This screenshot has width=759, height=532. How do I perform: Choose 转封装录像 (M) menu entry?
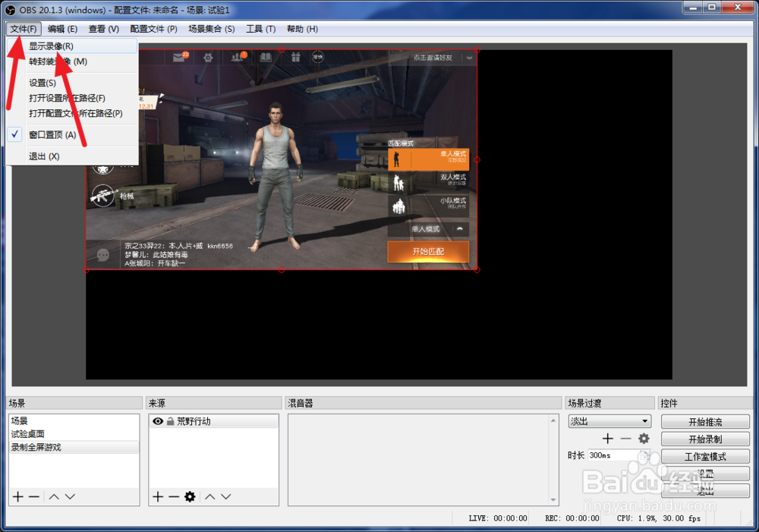pos(73,61)
